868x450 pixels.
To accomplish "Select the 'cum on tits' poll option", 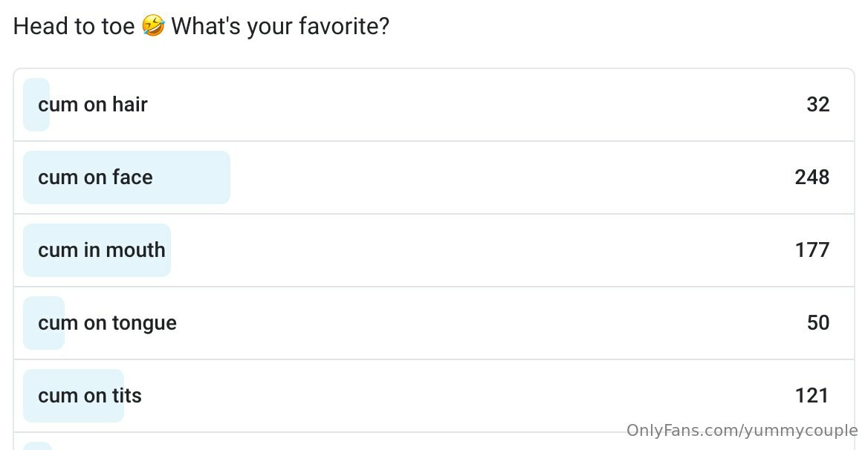I will pos(434,396).
